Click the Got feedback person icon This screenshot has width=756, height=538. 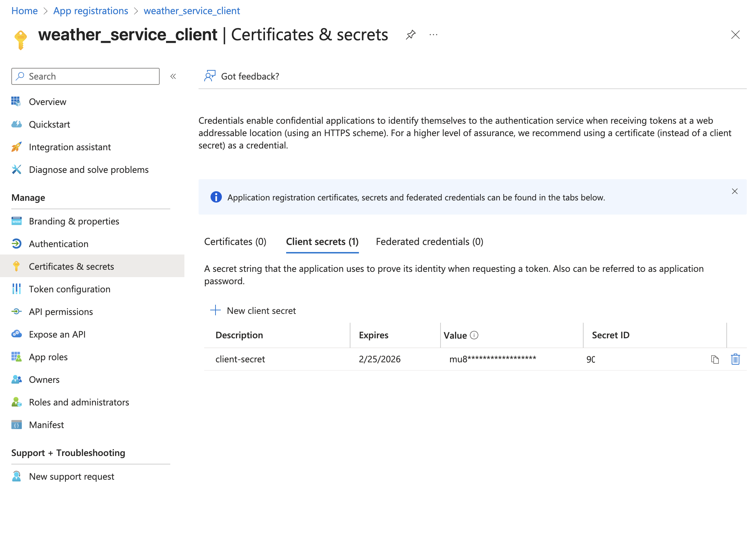[x=209, y=76]
